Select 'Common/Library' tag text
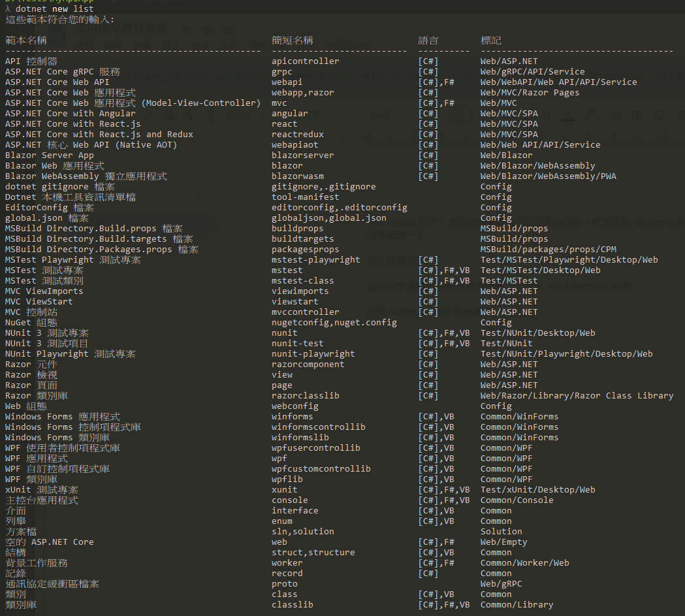The width and height of the screenshot is (685, 616). [517, 605]
